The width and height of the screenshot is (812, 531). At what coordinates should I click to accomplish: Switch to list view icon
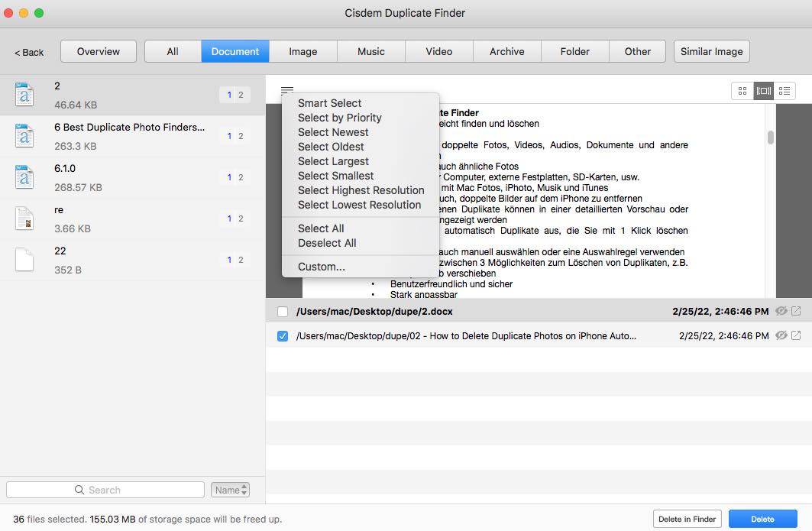click(785, 91)
